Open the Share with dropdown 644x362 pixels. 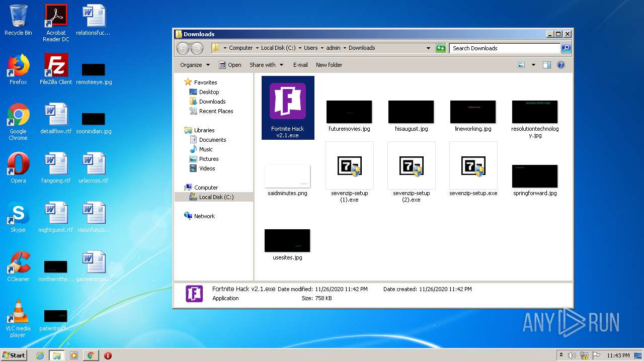tap(266, 65)
